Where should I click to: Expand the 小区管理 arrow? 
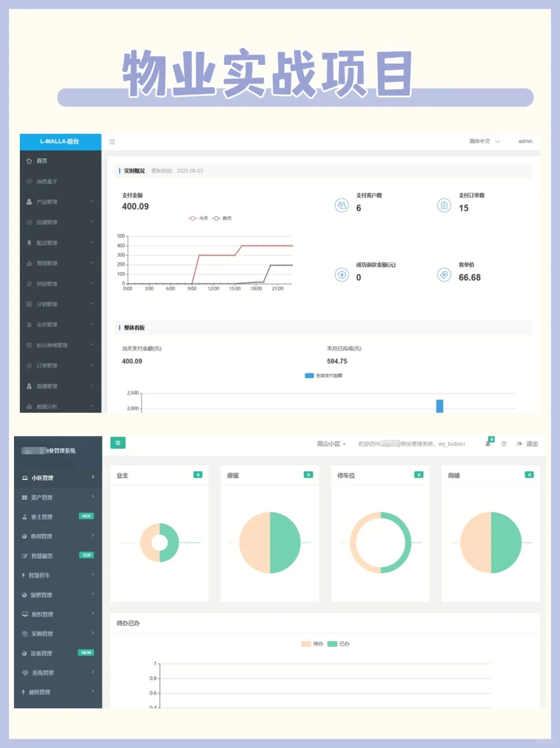click(93, 477)
